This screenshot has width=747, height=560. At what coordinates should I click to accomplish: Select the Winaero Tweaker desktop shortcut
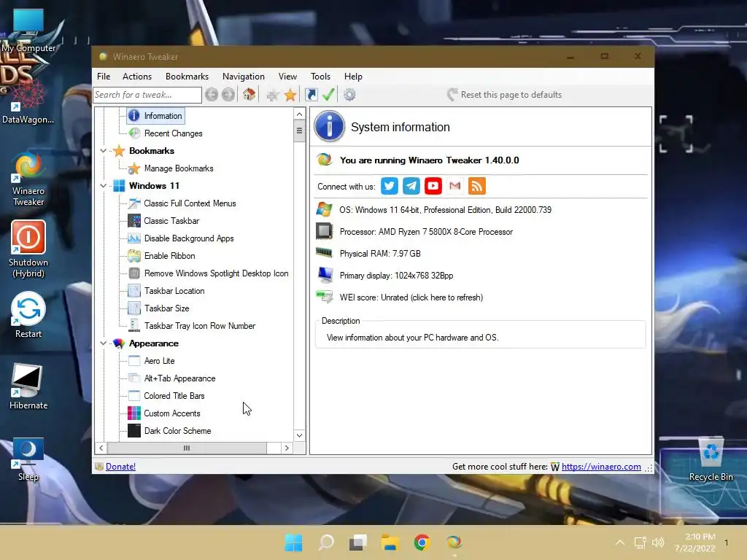(28, 179)
